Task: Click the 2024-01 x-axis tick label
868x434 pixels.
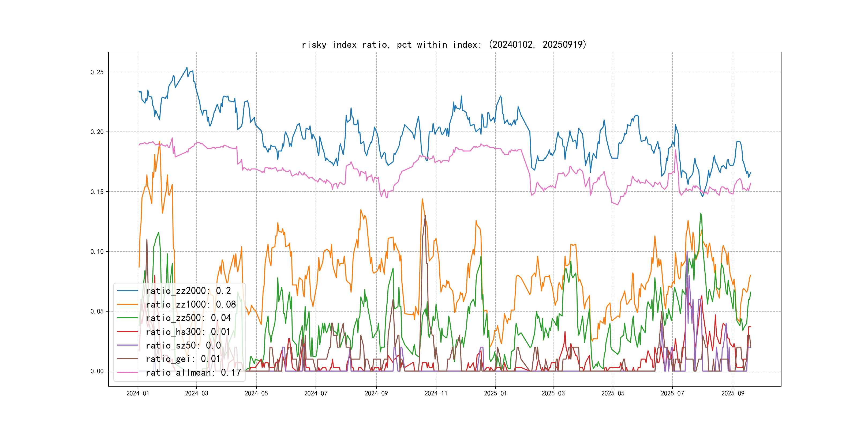Action: pyautogui.click(x=137, y=393)
